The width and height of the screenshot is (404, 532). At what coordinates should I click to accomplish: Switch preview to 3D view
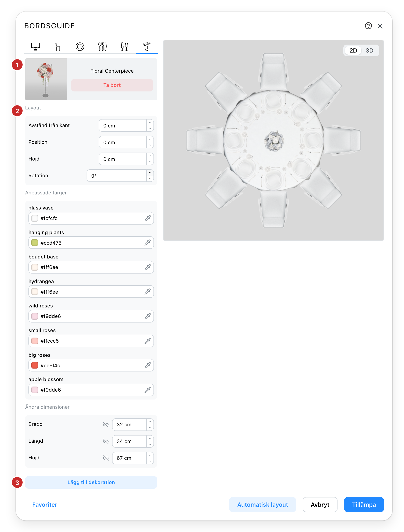click(x=369, y=50)
